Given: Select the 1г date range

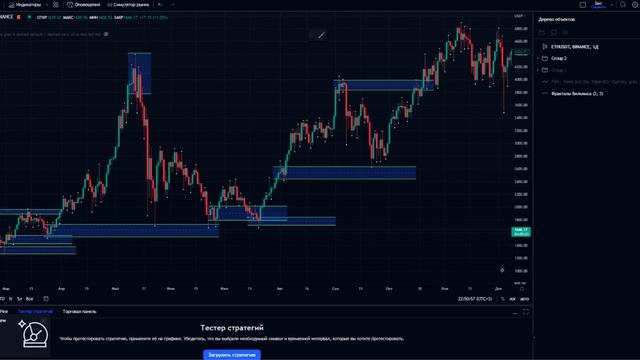Looking at the screenshot, I should tap(11, 299).
